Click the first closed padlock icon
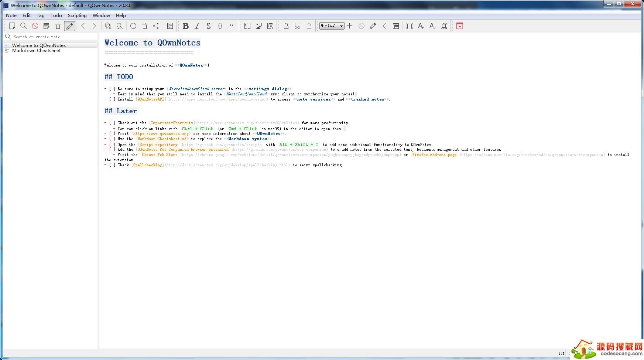This screenshot has height=360, width=644. [x=286, y=26]
